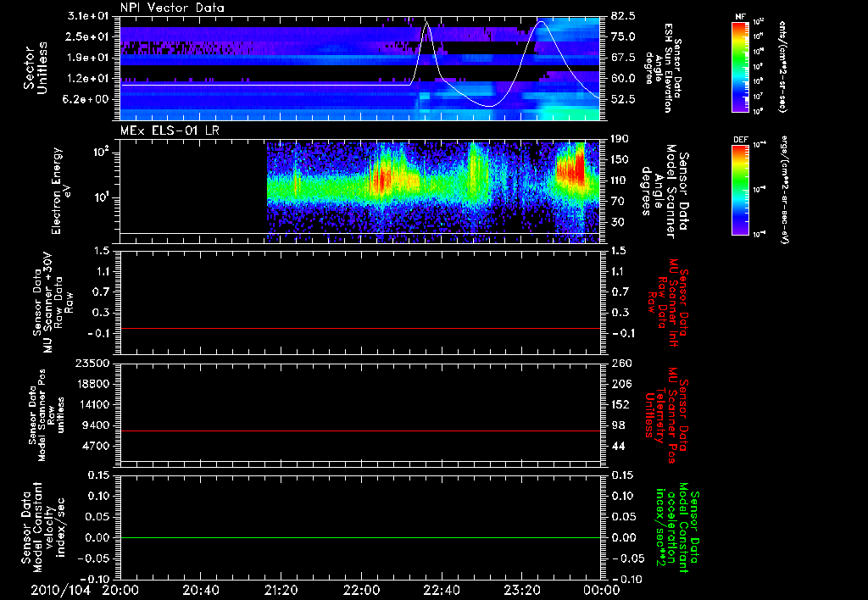Click the 18800 scanner position tick value
The height and width of the screenshot is (600, 868).
click(x=93, y=384)
